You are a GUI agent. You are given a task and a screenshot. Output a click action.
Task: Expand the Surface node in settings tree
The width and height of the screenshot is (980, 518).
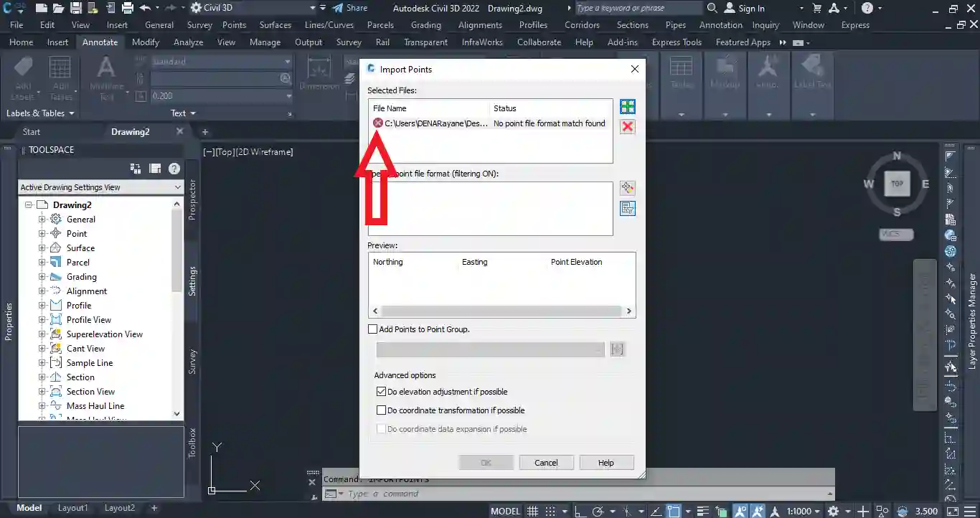[42, 248]
